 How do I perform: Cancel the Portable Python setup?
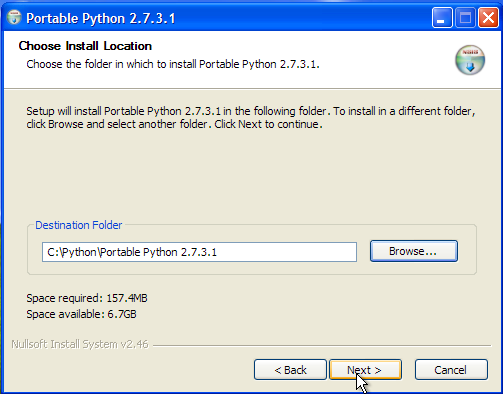pyautogui.click(x=451, y=370)
